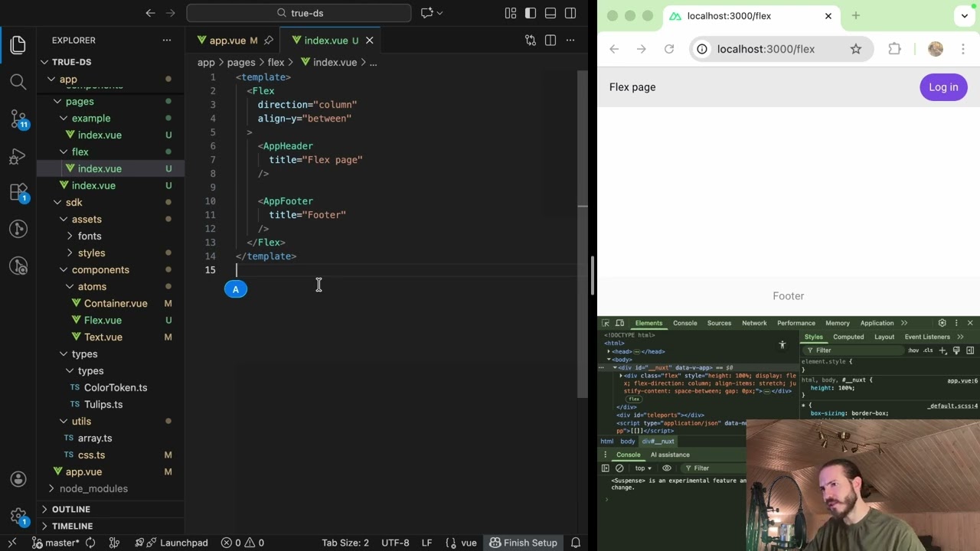Select the inspect element picker in DevTools
Screen dimensions: 980x551
606,323
